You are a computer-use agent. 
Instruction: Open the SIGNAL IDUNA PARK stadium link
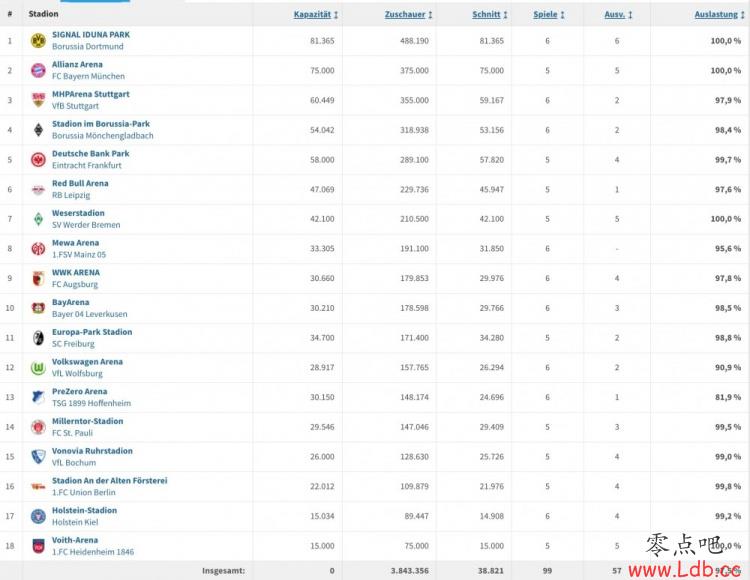(91, 34)
